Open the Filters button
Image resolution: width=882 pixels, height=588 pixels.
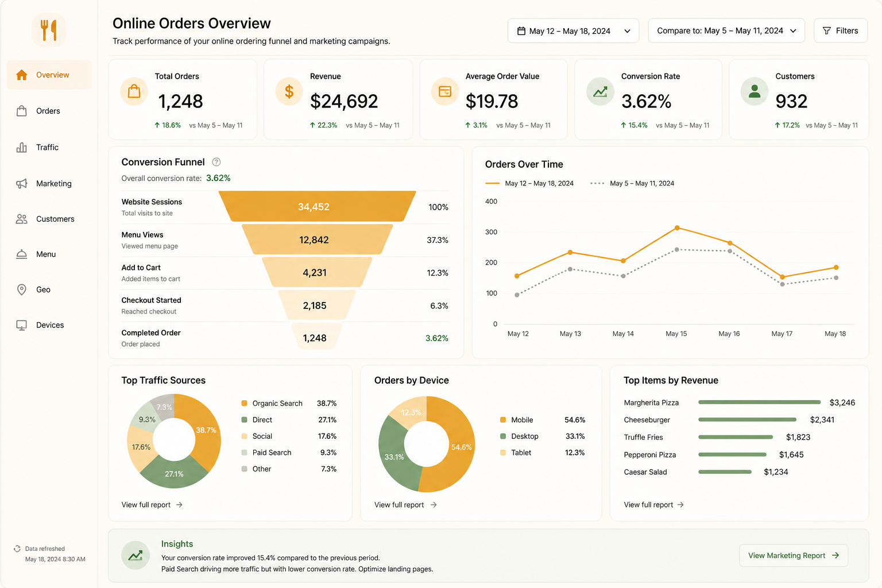coord(841,31)
